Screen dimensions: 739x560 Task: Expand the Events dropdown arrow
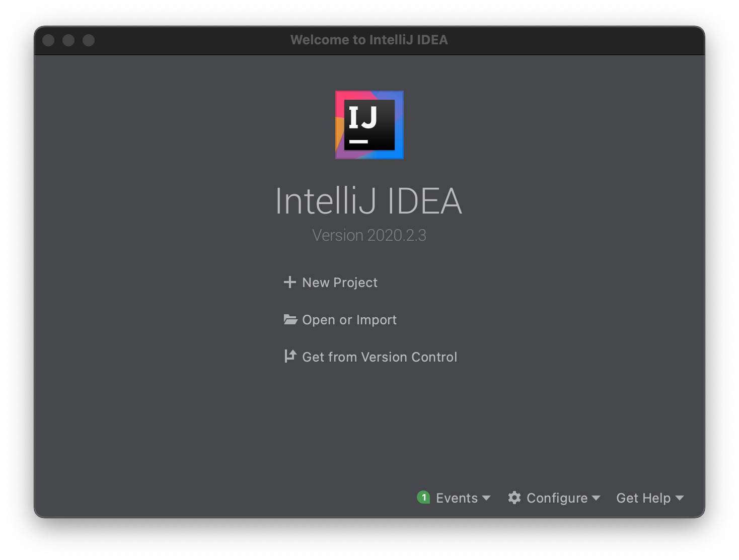(486, 498)
